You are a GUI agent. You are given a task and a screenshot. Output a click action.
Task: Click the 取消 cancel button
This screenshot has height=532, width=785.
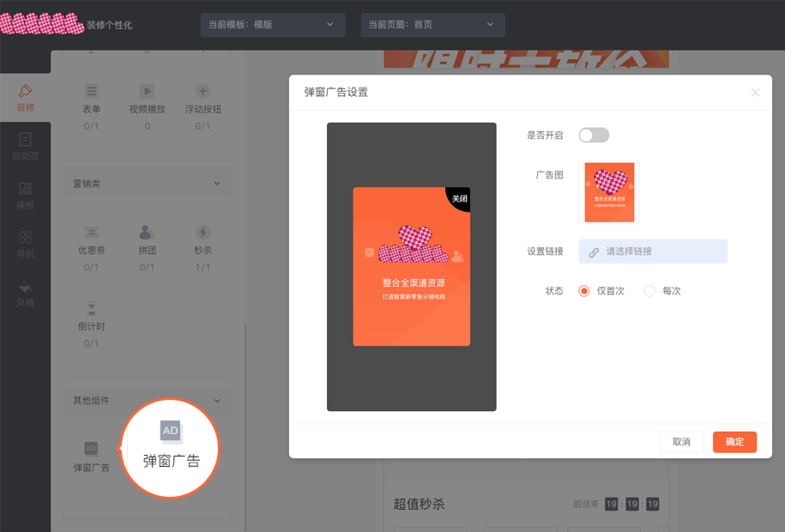(681, 442)
